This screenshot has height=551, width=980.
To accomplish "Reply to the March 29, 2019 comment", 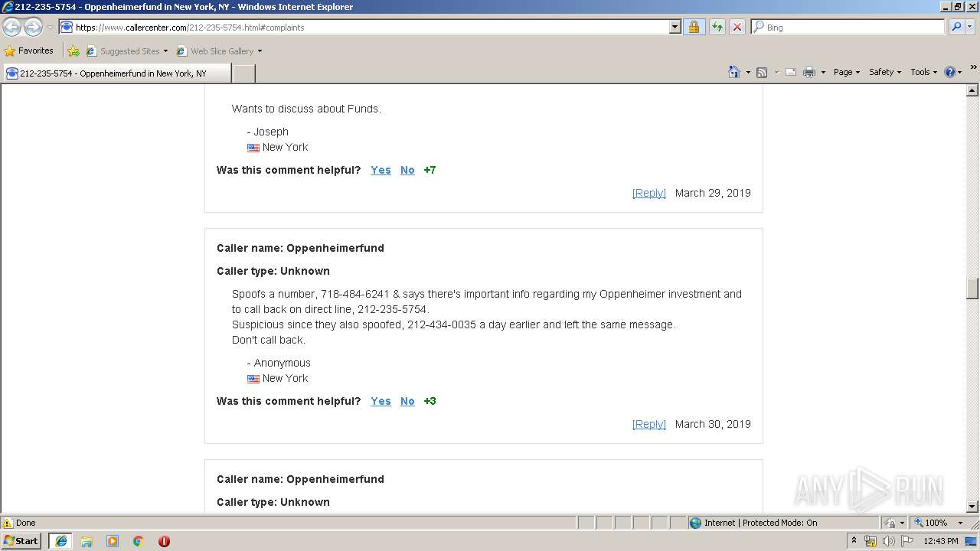I will 649,193.
